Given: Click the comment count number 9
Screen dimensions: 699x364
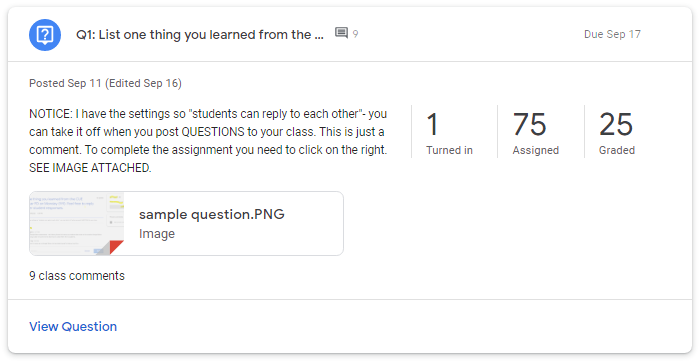Looking at the screenshot, I should click(x=355, y=34).
